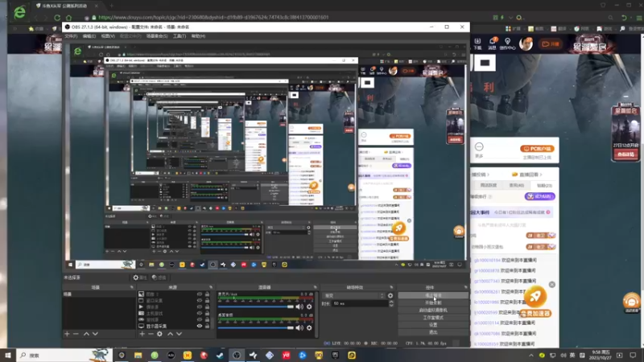Open Scene Collection menu in OBS
The image size is (644, 362).
(x=157, y=36)
